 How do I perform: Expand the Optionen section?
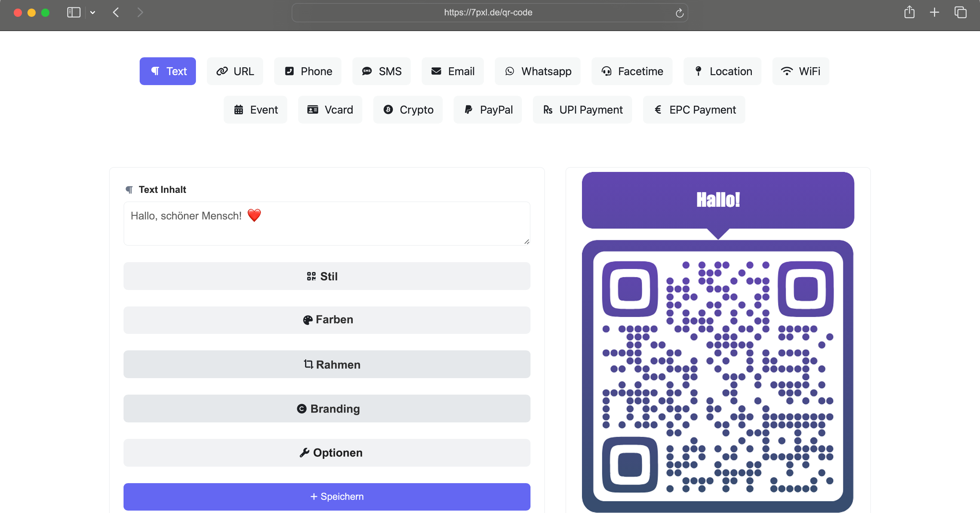[327, 453]
